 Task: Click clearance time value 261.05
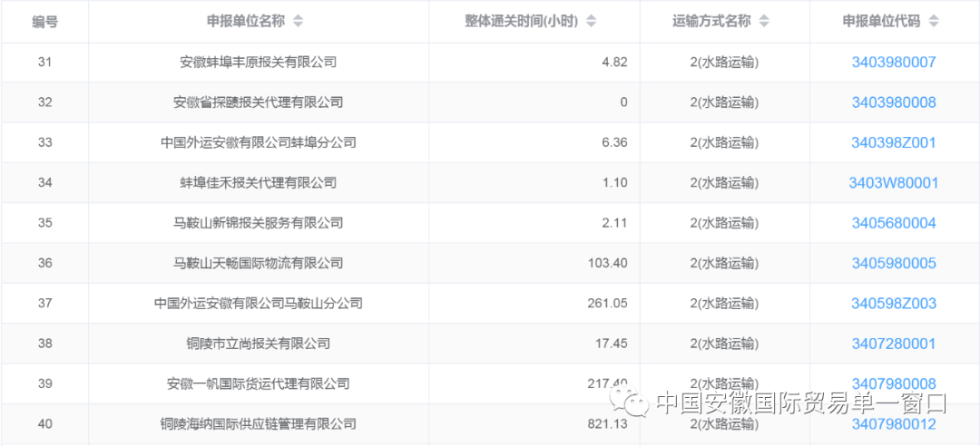(607, 304)
